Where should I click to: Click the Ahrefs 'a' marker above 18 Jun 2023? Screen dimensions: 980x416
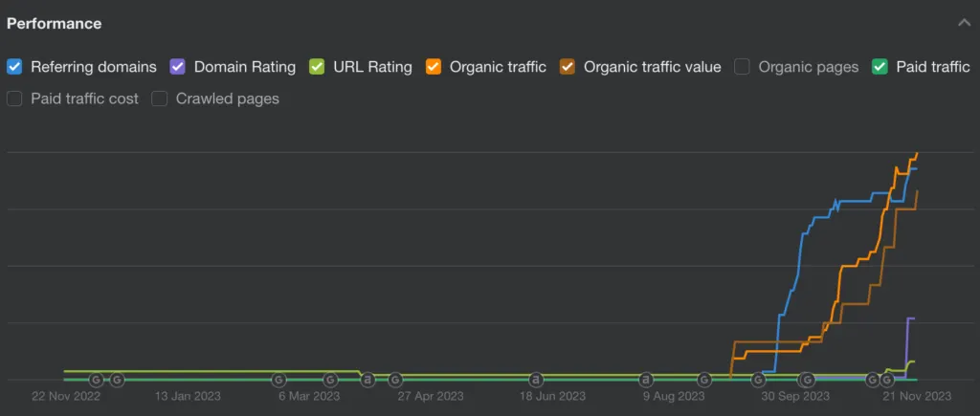(536, 379)
